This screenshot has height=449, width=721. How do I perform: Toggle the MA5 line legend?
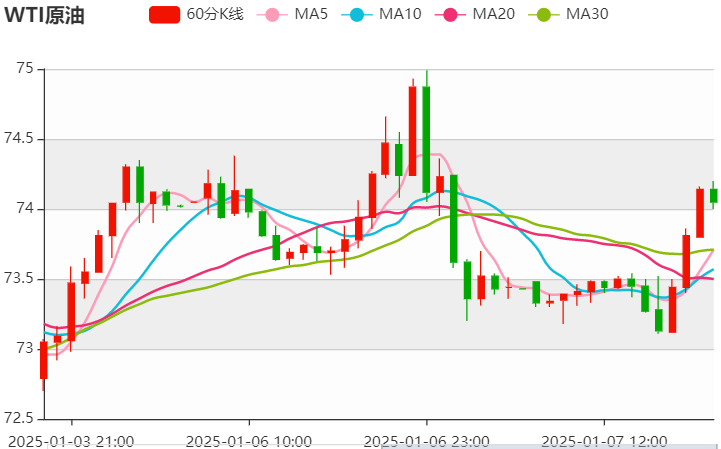(x=292, y=14)
